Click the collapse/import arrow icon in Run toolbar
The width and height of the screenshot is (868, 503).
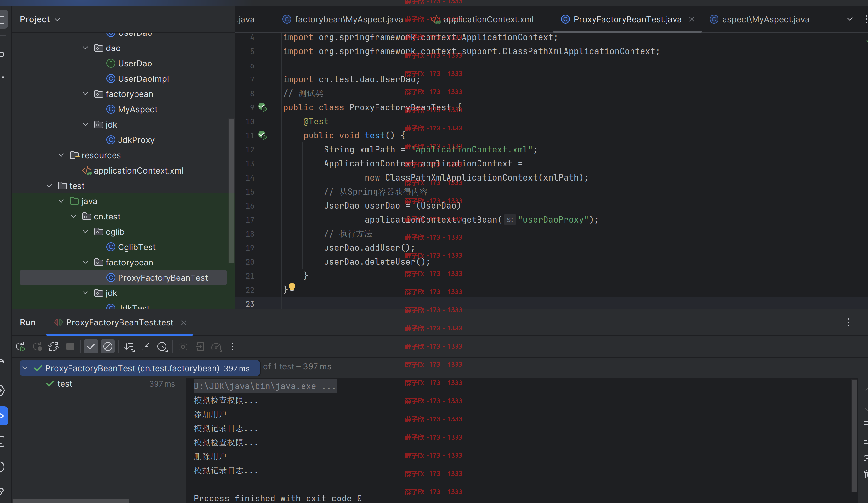[145, 346]
